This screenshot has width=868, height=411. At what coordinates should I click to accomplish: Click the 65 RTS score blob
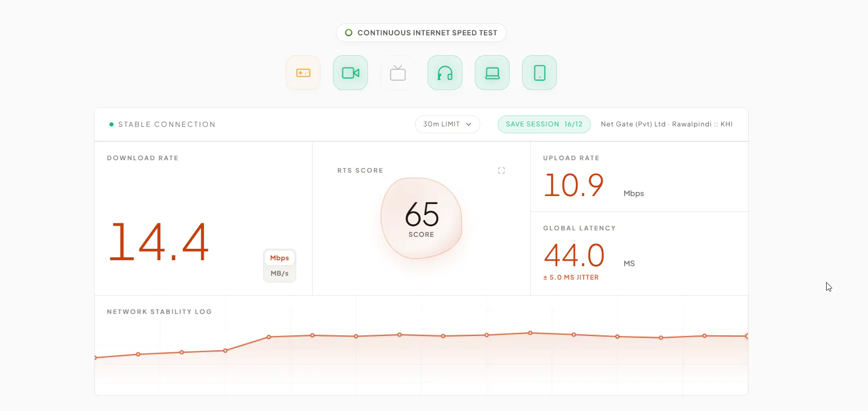[422, 218]
